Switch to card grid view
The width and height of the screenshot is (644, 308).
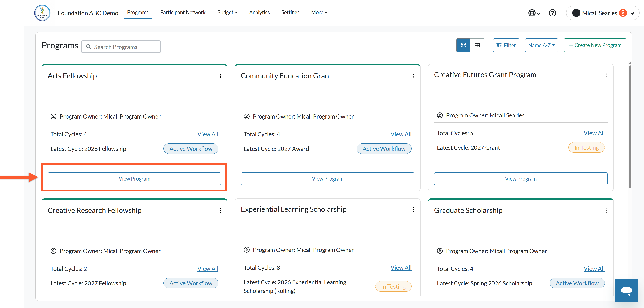463,45
